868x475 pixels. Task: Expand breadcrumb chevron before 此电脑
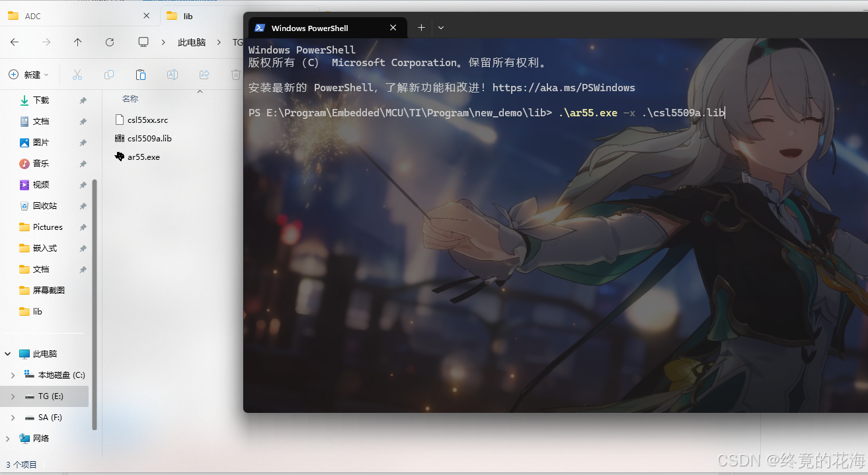tap(163, 42)
